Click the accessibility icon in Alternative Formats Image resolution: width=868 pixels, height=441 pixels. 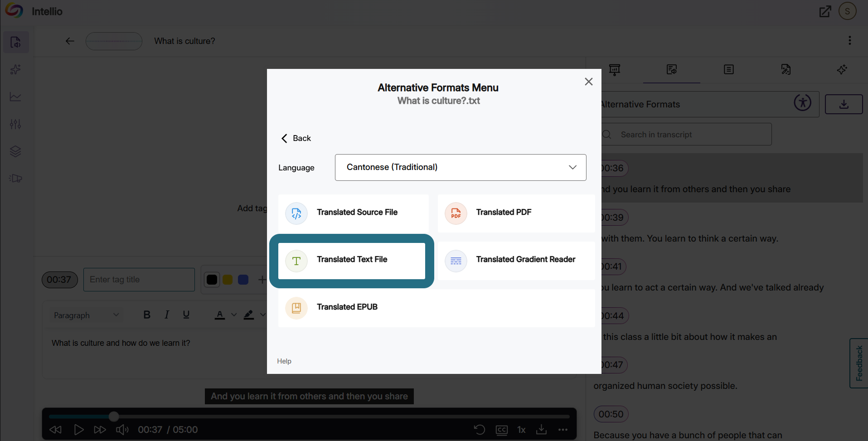(802, 102)
